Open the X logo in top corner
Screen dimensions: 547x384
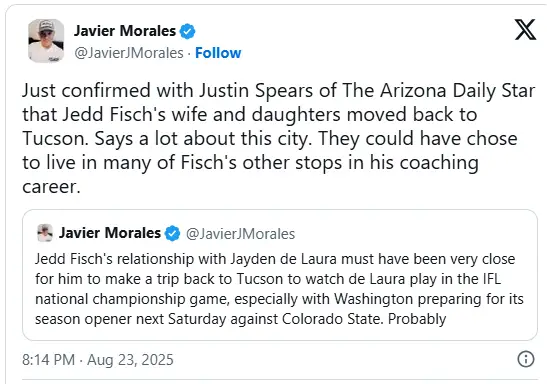pos(525,30)
